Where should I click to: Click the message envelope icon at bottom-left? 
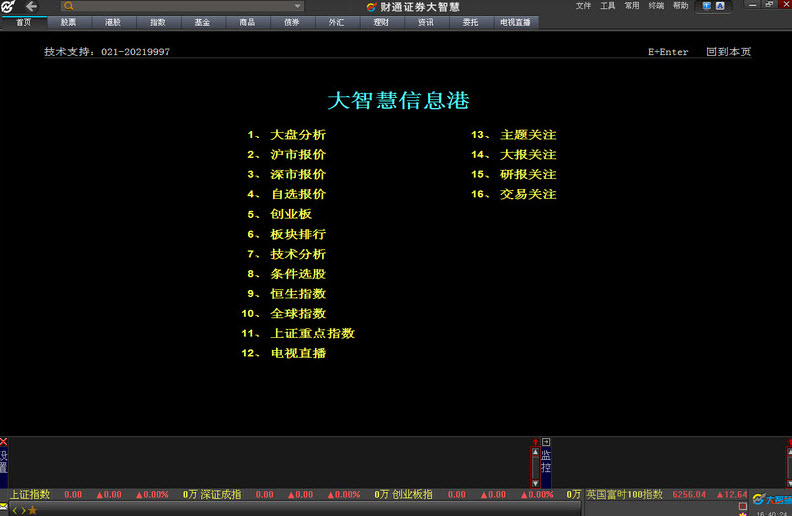pyautogui.click(x=4, y=506)
